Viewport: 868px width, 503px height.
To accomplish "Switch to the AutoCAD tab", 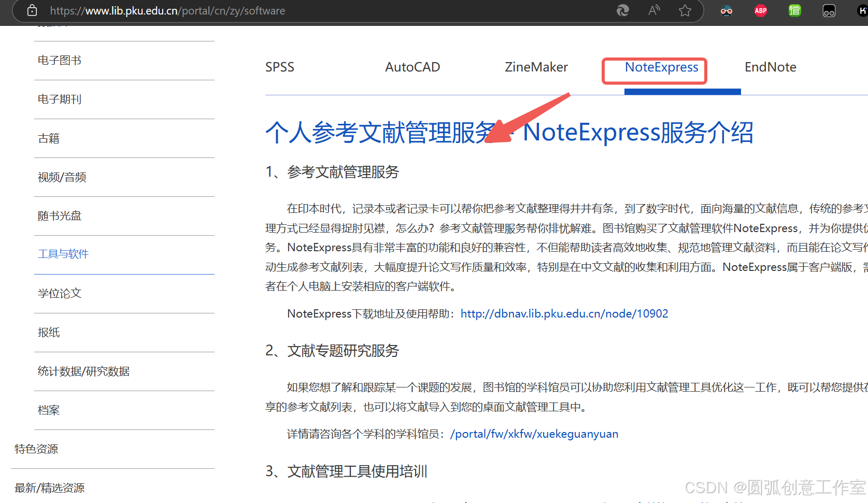I will click(412, 67).
